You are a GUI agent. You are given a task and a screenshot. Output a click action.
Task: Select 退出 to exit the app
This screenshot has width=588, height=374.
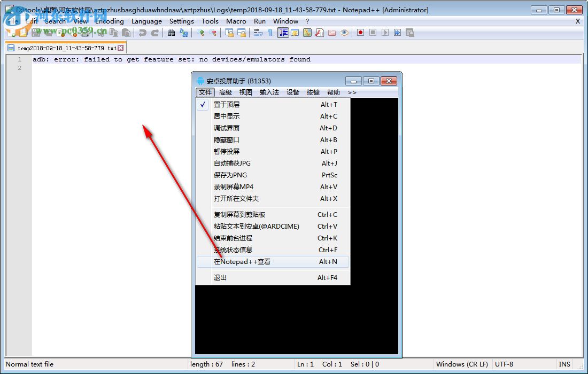tap(273, 278)
